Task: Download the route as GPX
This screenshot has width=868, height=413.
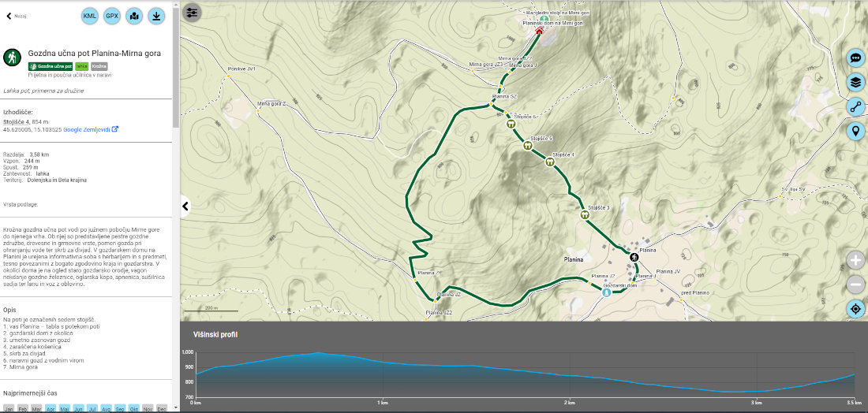Action: click(x=112, y=16)
